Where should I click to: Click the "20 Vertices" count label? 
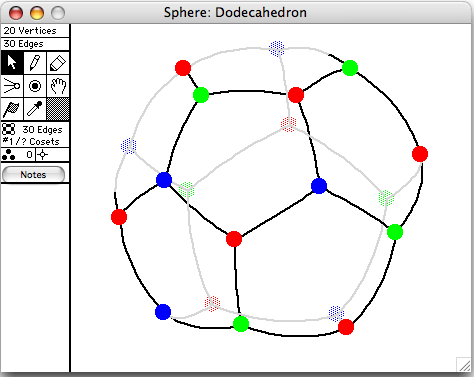[x=30, y=31]
